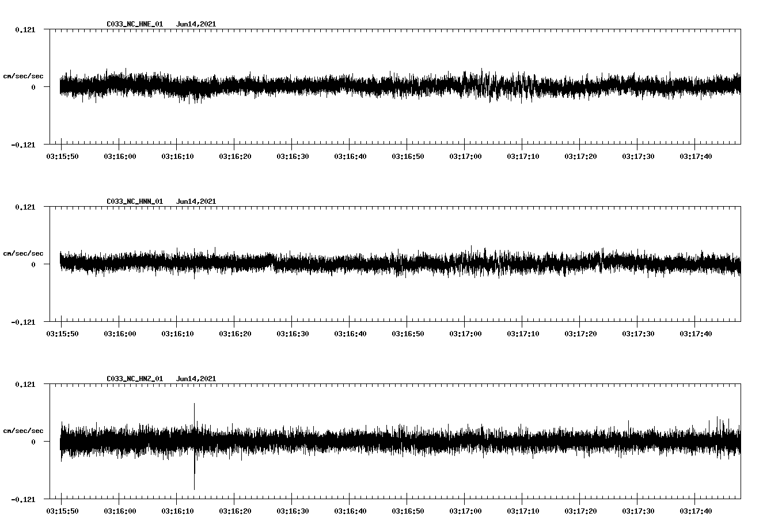Screen dimensions: 782x532
Task: Click 03:16:40 time label under HNE plot
Action: (x=350, y=156)
